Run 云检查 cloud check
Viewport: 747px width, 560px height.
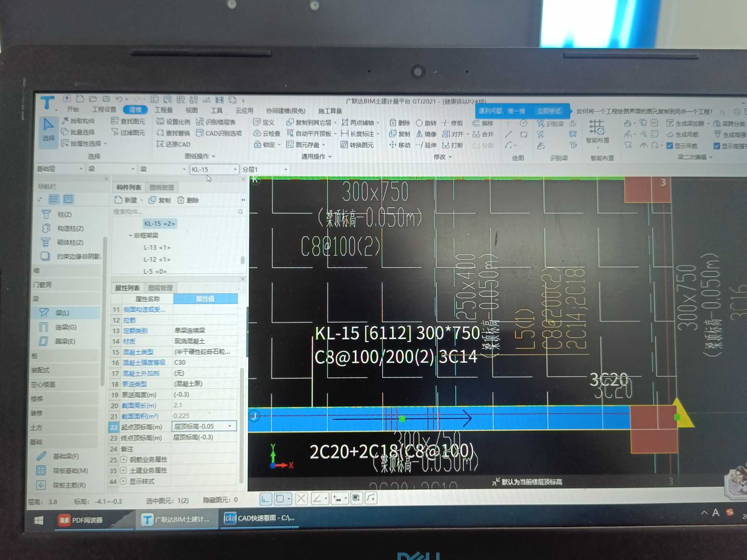pos(267,134)
